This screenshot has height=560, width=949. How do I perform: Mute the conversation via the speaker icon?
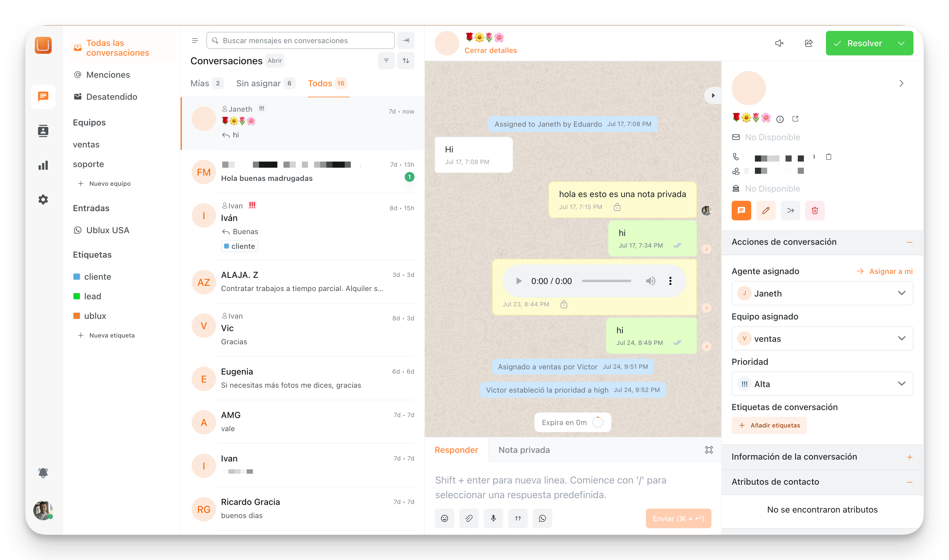point(779,43)
